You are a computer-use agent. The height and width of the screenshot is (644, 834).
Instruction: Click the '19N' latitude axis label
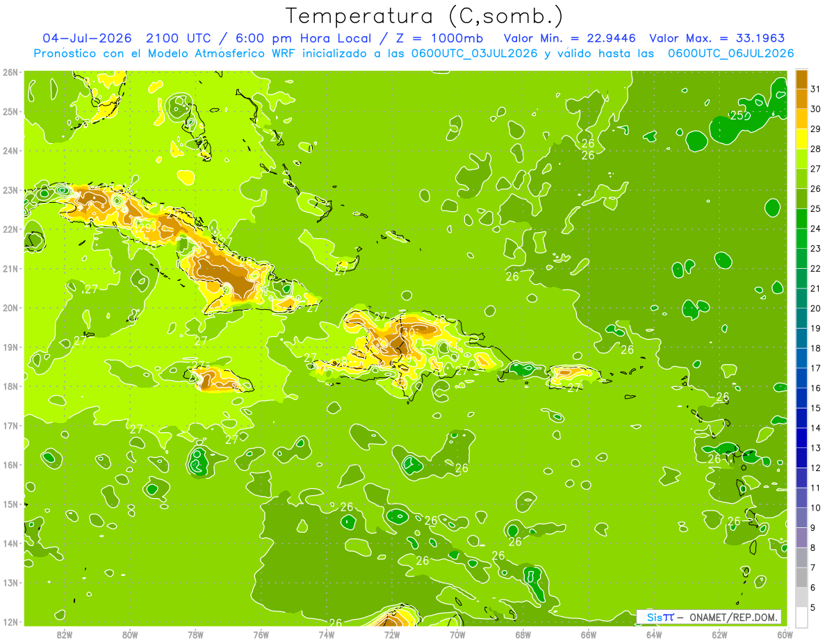click(10, 347)
